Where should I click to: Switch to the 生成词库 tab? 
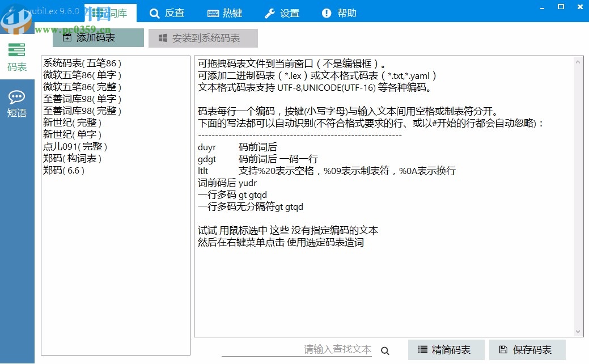point(111,13)
